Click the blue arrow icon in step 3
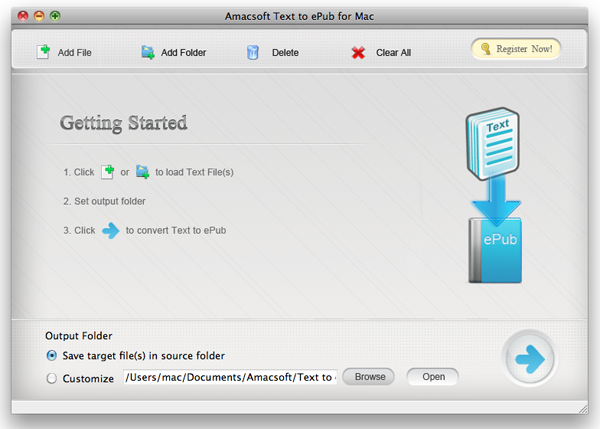Viewport: 600px width, 429px height. (x=111, y=230)
